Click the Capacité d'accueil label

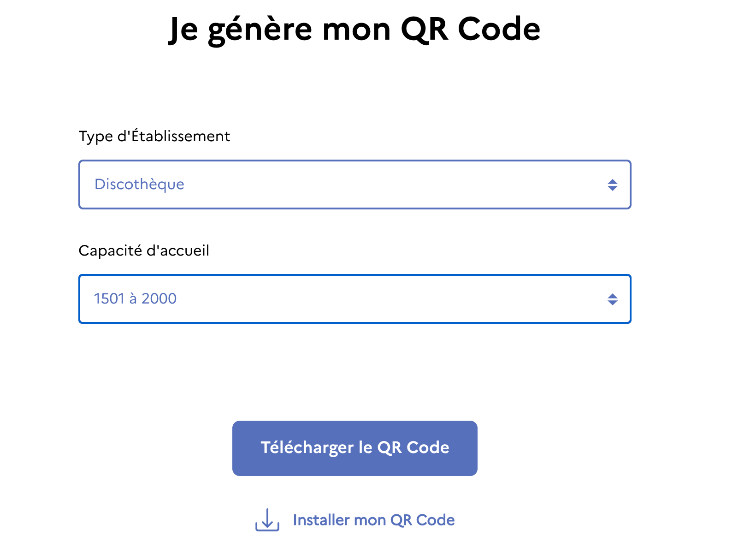coord(144,250)
